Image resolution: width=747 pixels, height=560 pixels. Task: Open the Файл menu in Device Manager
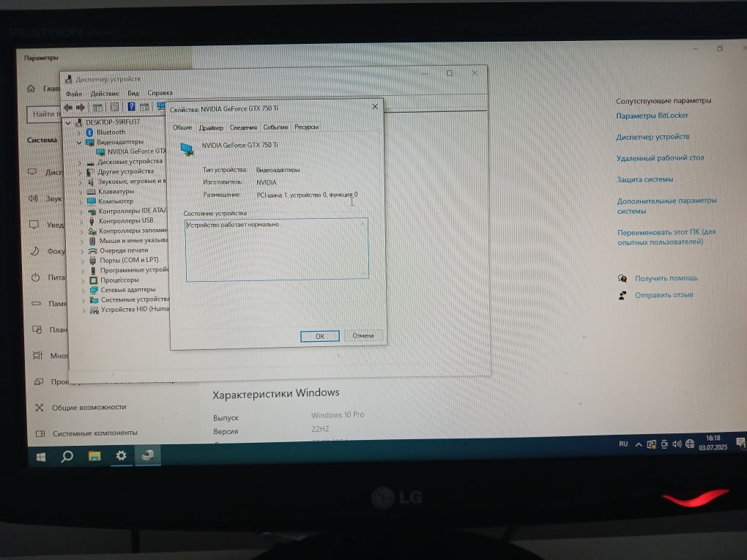pos(74,94)
